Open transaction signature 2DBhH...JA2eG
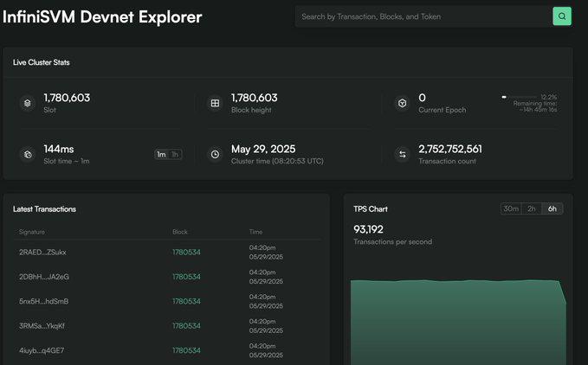 43,277
